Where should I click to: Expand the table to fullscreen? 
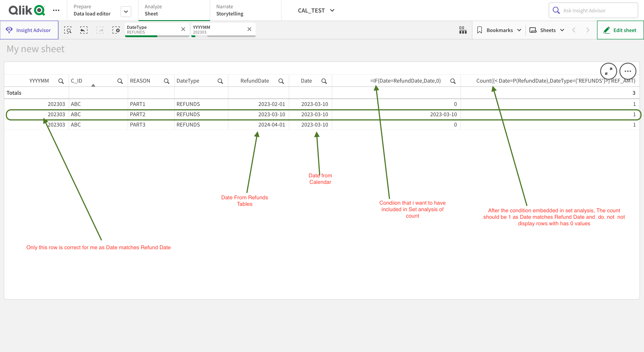point(608,71)
